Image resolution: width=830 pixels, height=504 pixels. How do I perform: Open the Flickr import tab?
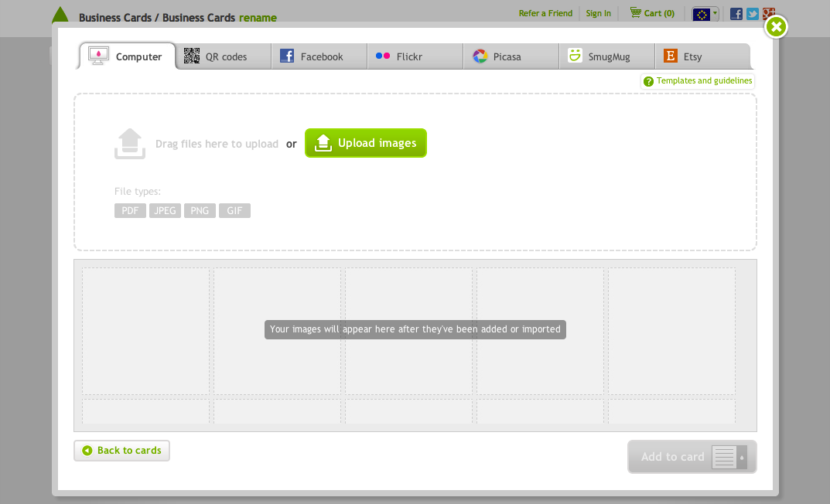click(x=415, y=56)
